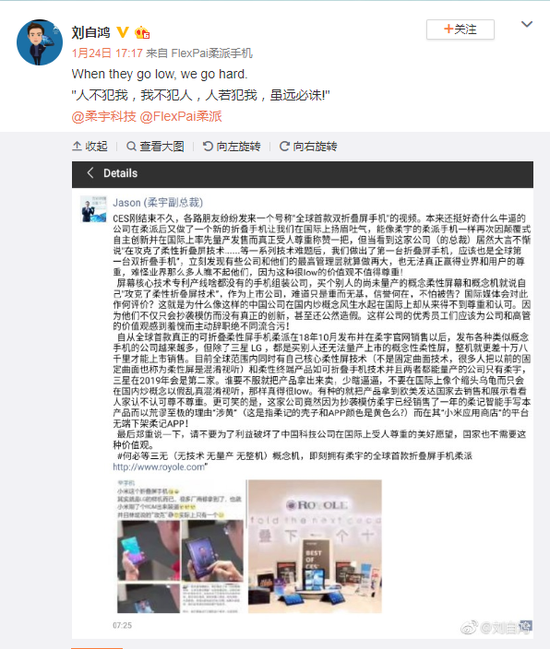Open the Royole Best of CES photo
This screenshot has width=550, height=649.
(x=315, y=546)
